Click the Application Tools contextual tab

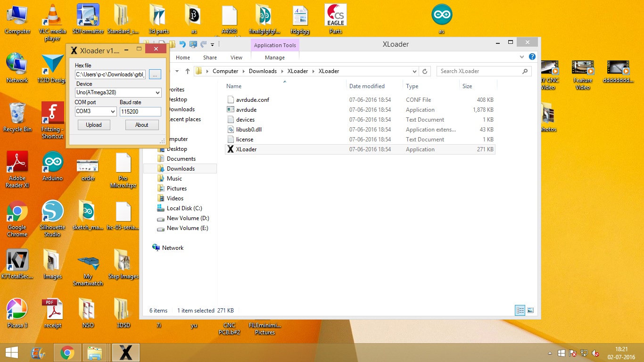point(275,45)
